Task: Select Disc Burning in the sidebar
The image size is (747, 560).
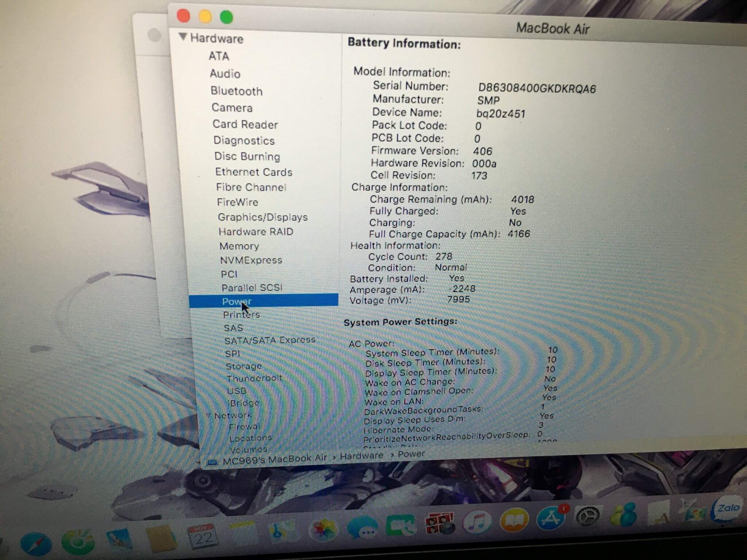Action: point(247,156)
